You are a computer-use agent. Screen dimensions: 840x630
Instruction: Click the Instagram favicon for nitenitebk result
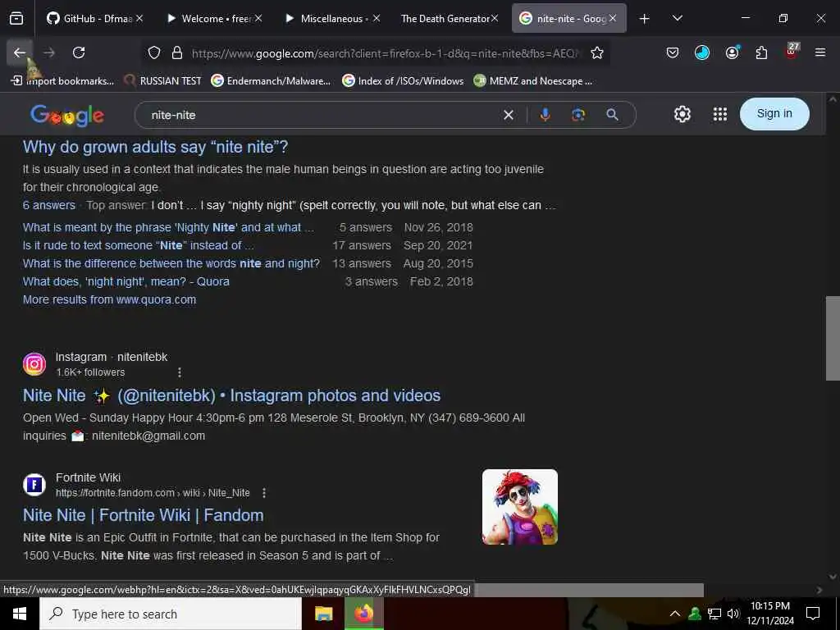coord(34,364)
